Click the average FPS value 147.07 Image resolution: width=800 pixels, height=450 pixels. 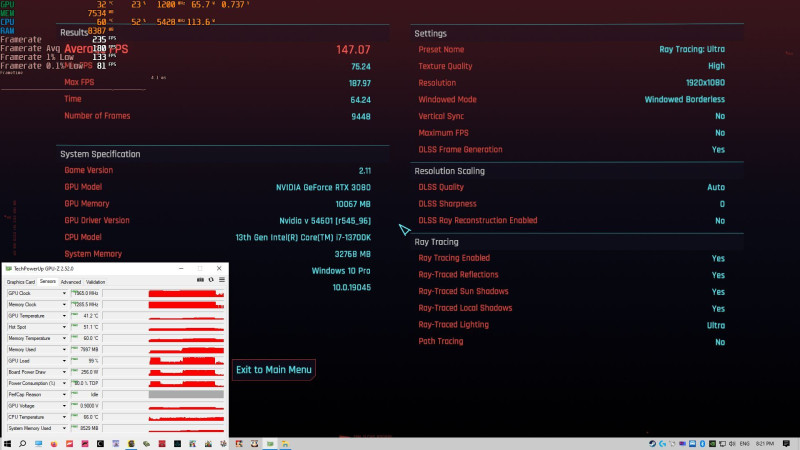pyautogui.click(x=353, y=49)
